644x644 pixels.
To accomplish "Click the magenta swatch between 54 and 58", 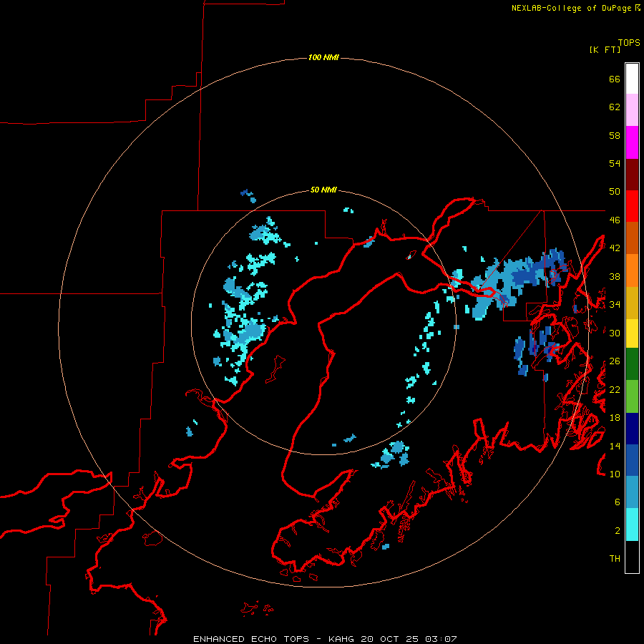I will pos(632,142).
